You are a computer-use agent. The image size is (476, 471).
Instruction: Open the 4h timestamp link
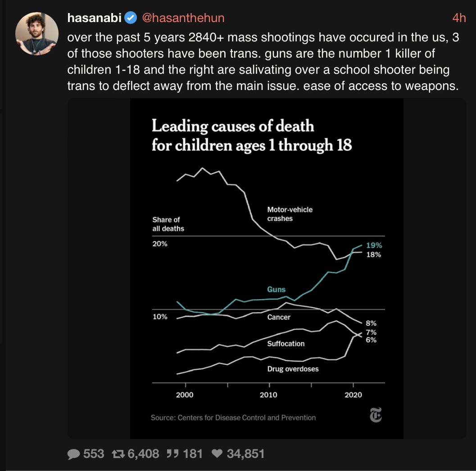(459, 18)
